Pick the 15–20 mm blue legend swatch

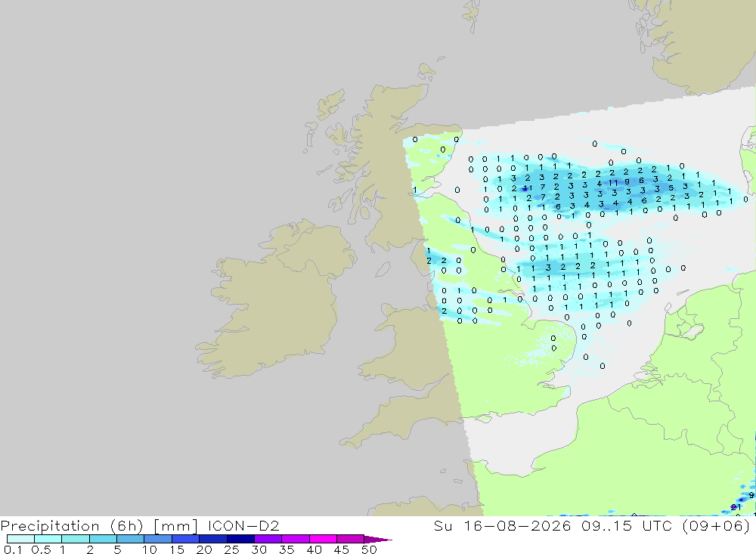point(185,539)
